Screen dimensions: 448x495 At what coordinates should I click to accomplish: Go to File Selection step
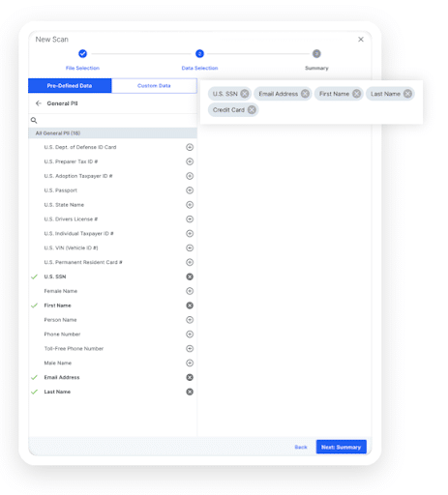(82, 54)
